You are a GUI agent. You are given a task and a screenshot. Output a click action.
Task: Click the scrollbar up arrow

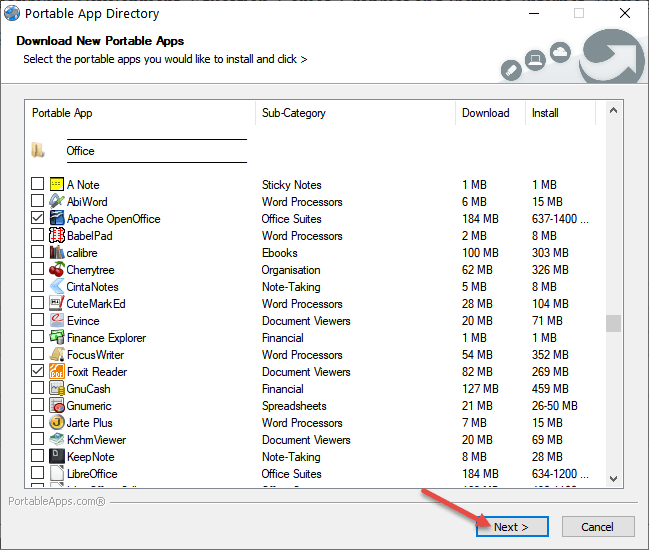[614, 110]
